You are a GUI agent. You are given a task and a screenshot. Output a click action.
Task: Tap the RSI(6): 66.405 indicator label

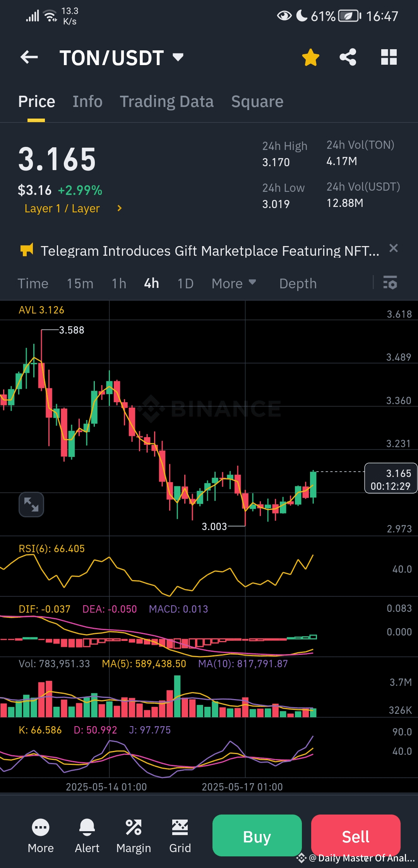click(51, 549)
